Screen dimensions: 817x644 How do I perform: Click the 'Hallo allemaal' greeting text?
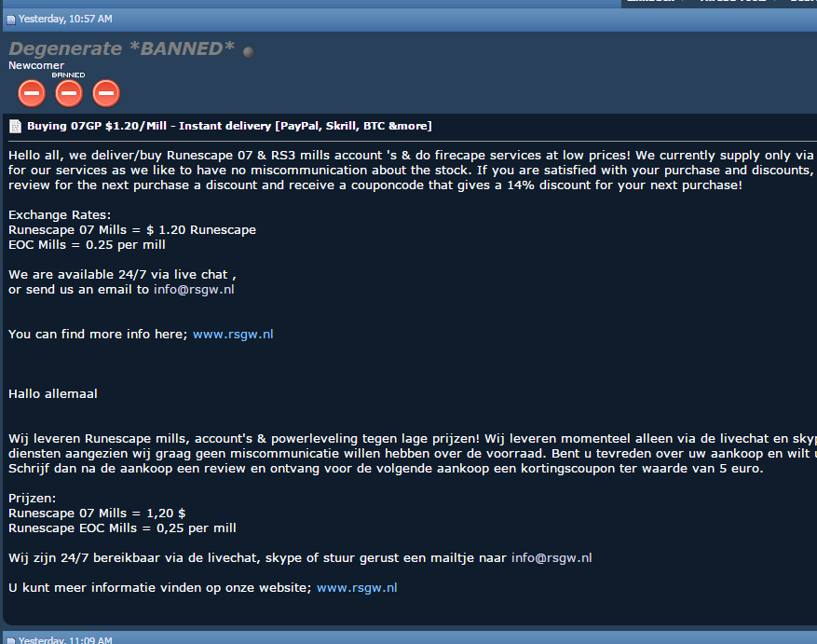52,393
